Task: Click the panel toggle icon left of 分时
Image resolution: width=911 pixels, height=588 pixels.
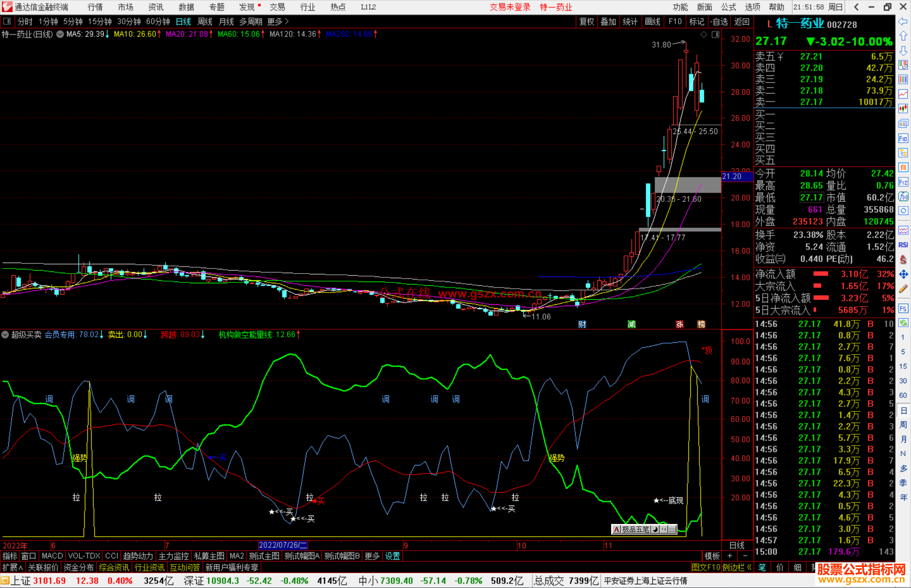Action: (7, 21)
